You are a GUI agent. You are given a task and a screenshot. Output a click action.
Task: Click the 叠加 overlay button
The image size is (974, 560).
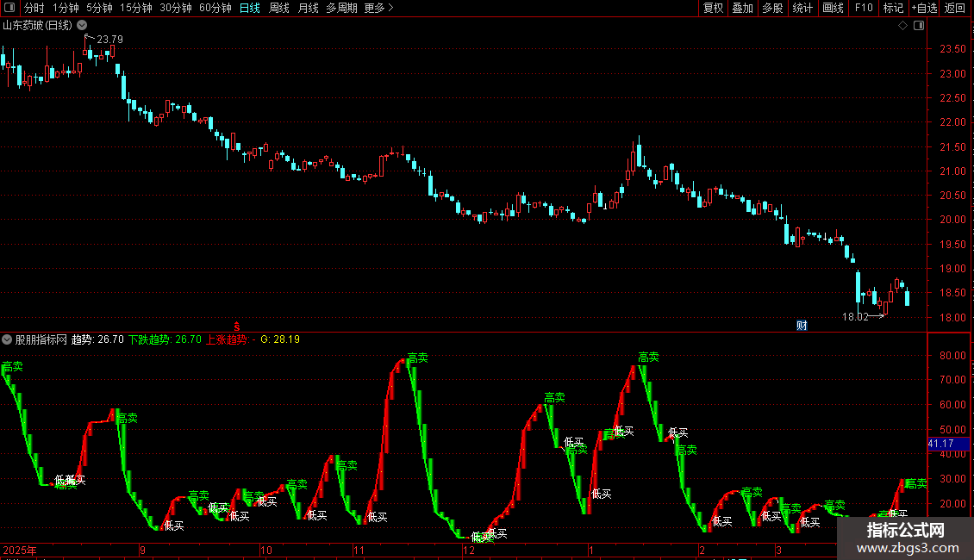point(743,8)
